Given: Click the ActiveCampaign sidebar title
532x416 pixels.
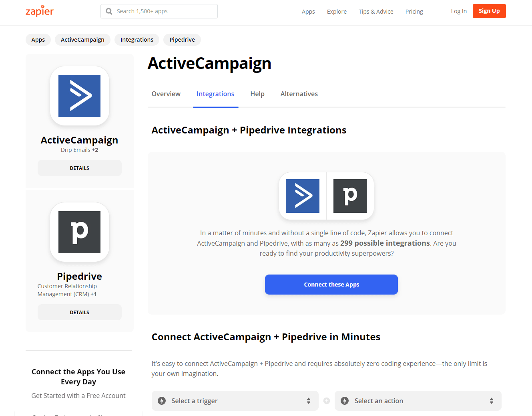Looking at the screenshot, I should point(79,140).
